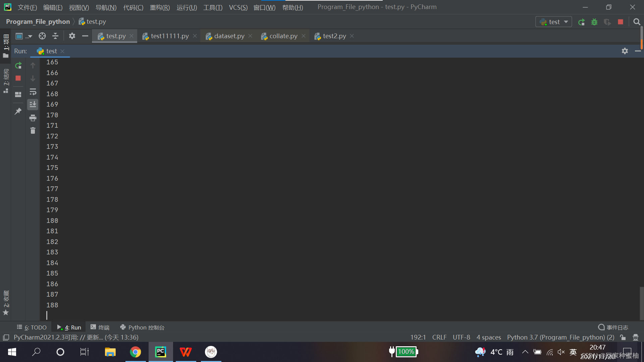
Task: Open Chrome from the Windows taskbar
Action: point(136,352)
